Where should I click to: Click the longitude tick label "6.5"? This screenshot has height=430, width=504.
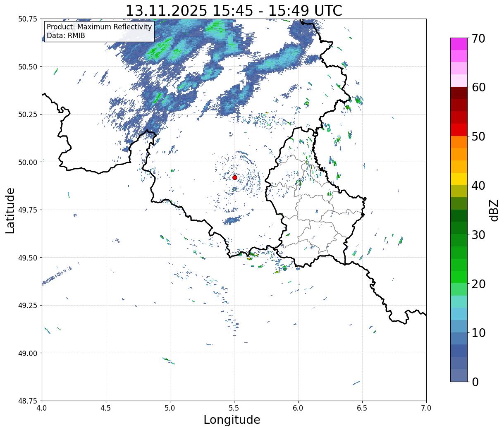coord(362,408)
